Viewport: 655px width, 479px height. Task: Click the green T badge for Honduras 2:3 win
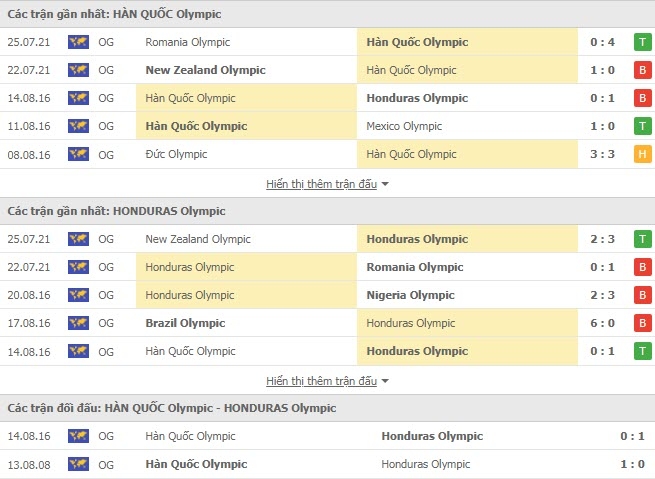point(642,239)
